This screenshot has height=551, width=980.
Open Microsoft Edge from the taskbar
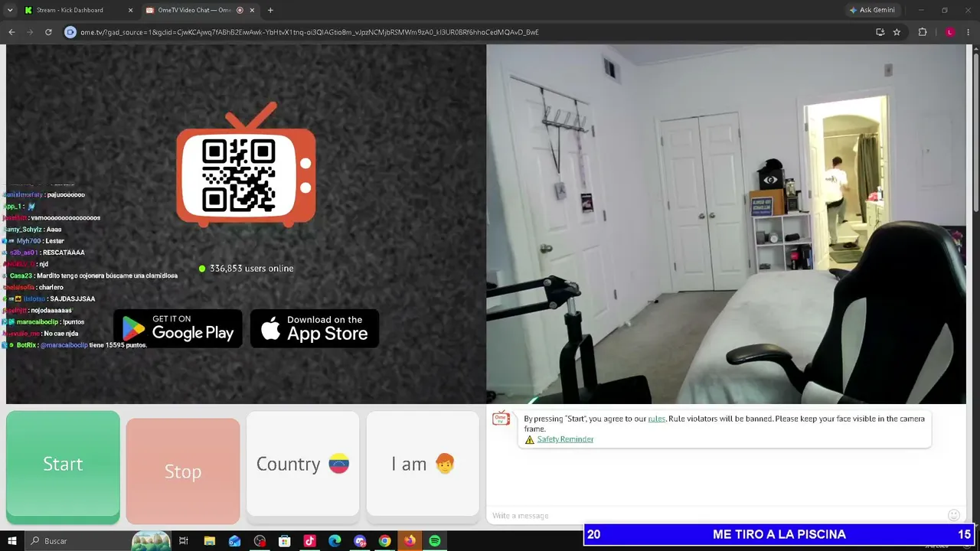point(335,541)
